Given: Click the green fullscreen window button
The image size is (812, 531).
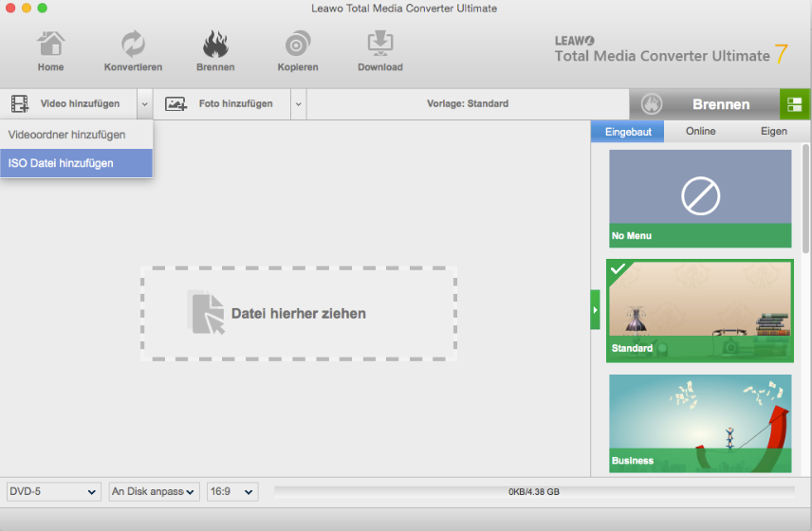Looking at the screenshot, I should (x=43, y=8).
